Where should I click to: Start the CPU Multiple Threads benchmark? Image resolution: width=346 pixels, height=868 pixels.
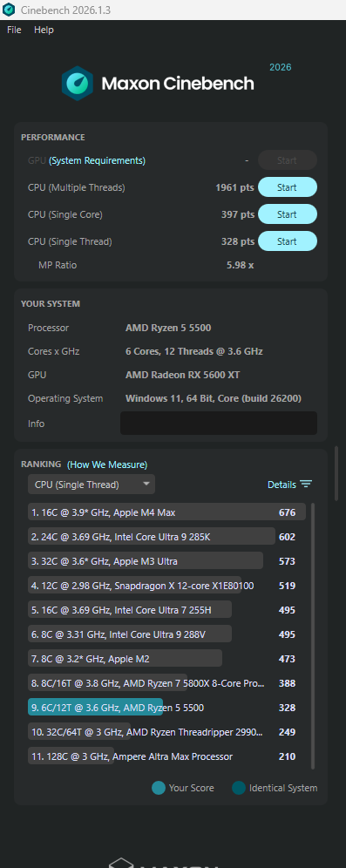coord(288,187)
